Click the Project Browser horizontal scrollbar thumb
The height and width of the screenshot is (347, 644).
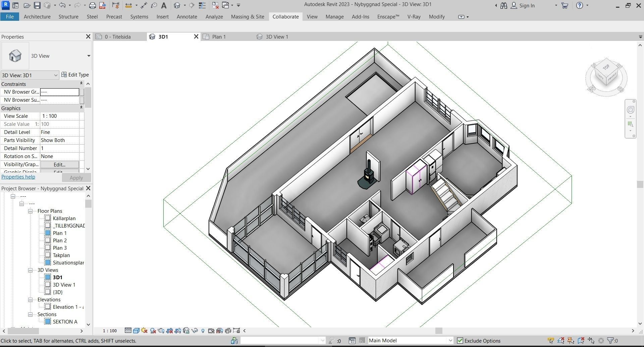coord(23,331)
